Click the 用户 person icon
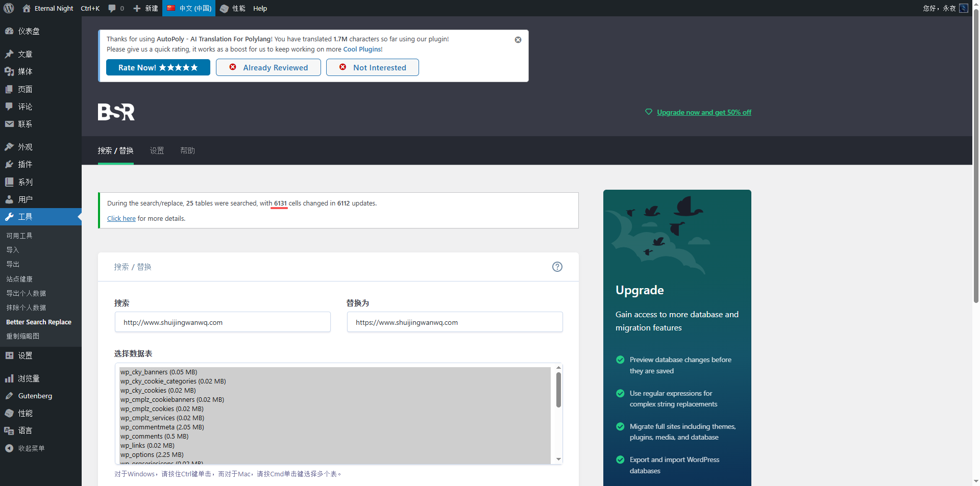Screen dimensions: 980x486 coord(9,199)
